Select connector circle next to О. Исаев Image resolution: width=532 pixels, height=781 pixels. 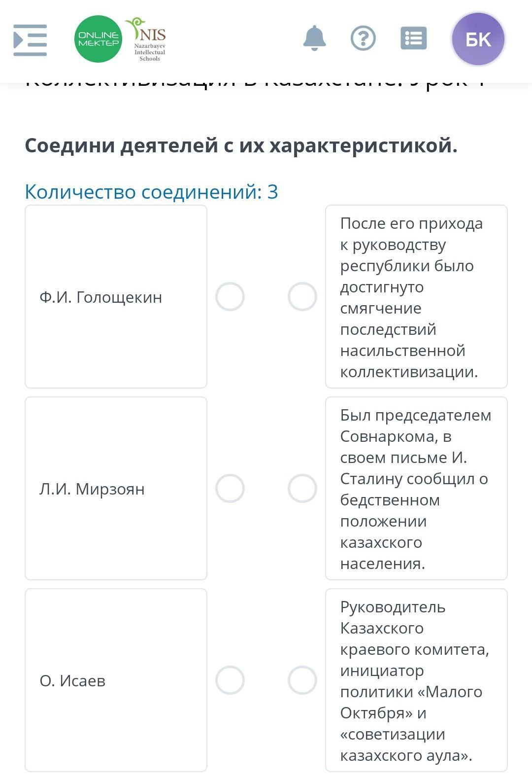pos(230,680)
